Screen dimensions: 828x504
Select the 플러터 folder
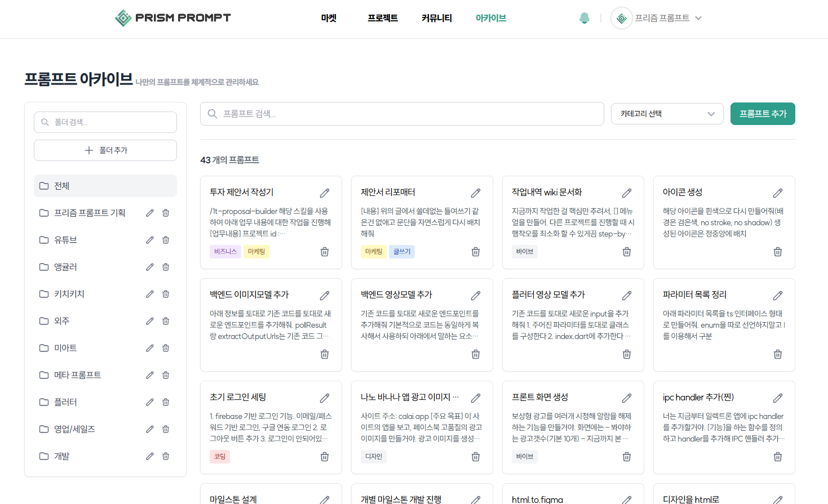click(105, 402)
